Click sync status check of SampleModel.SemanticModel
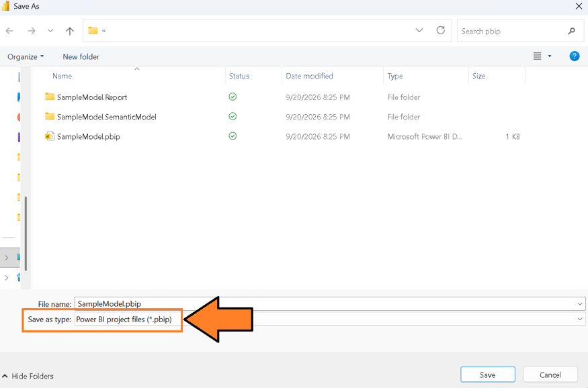This screenshot has width=588, height=388. tap(233, 117)
